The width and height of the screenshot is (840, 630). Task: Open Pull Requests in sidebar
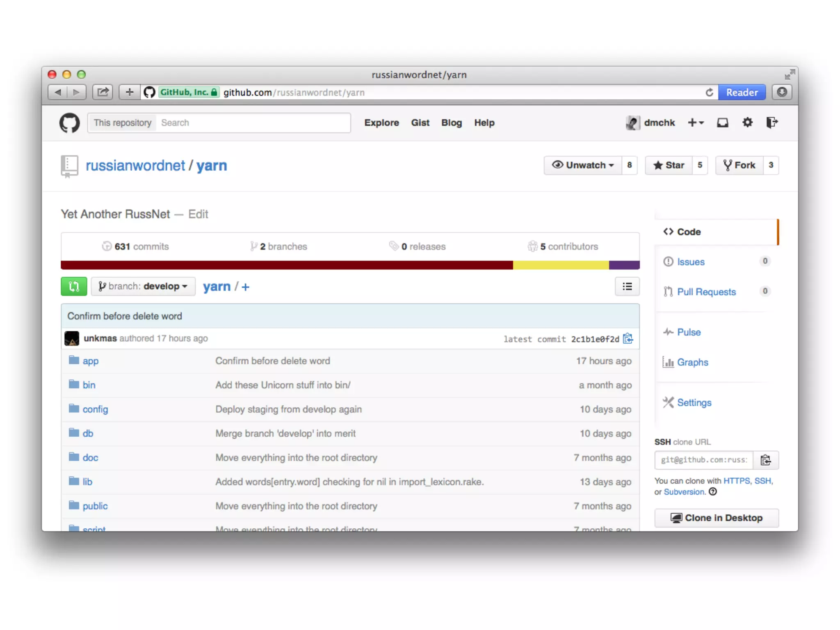point(706,292)
